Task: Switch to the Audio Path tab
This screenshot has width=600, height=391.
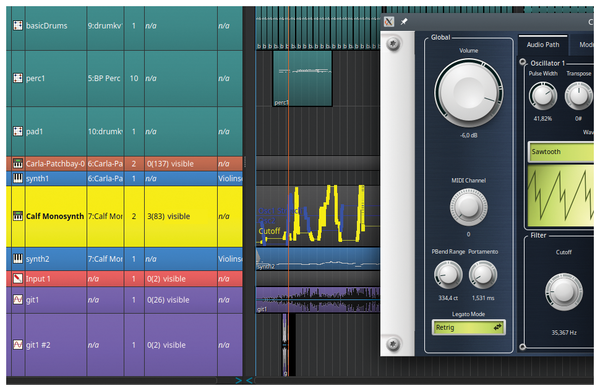Action: [543, 45]
